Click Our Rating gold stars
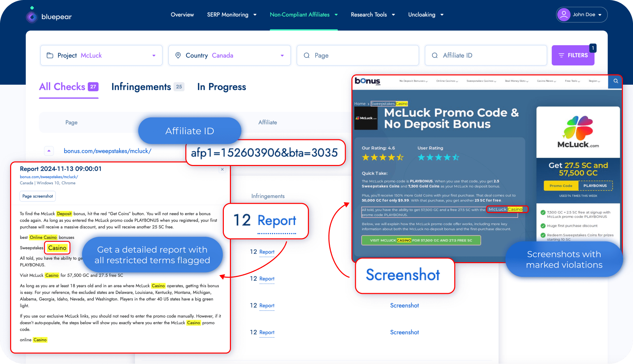The height and width of the screenshot is (364, 633). pyautogui.click(x=383, y=157)
